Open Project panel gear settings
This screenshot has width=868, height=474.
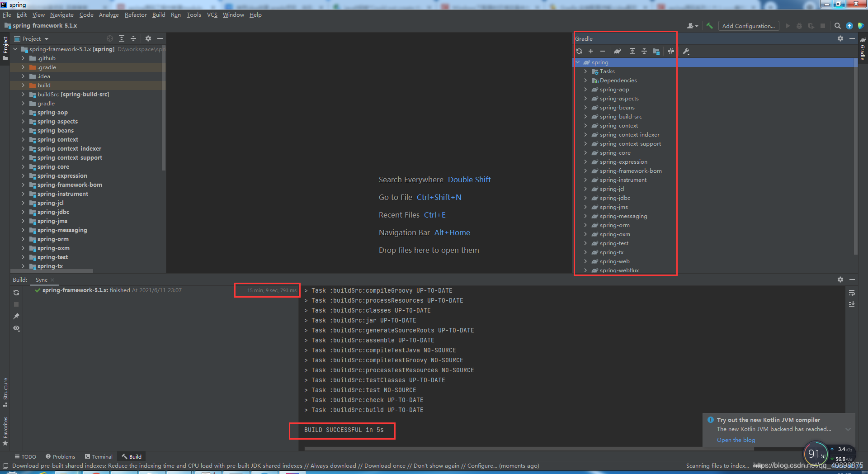[148, 38]
